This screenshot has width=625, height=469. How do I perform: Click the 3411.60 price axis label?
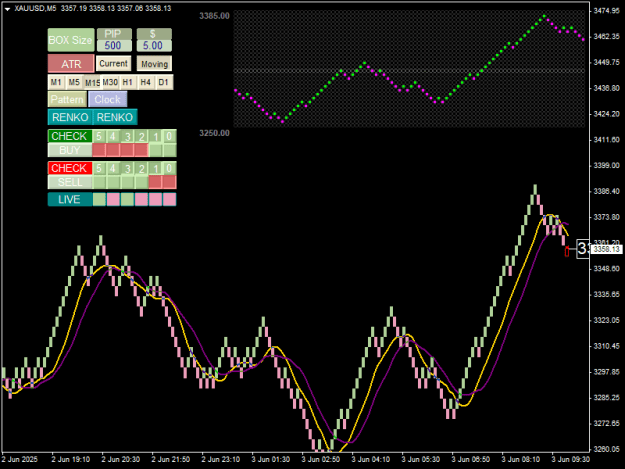pyautogui.click(x=606, y=139)
